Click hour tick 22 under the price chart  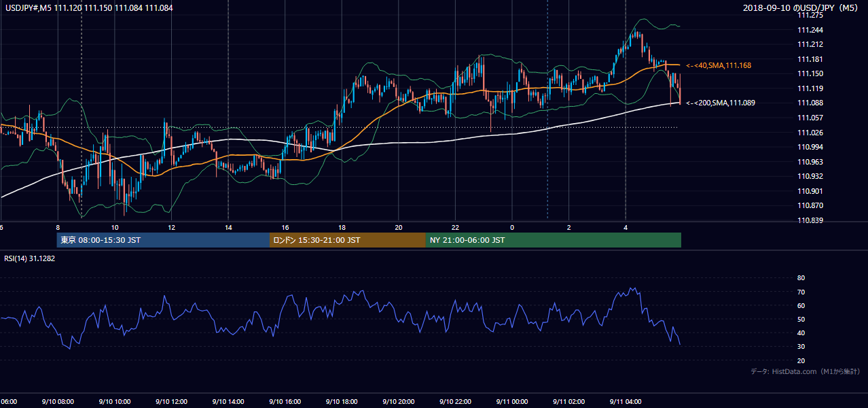(455, 228)
